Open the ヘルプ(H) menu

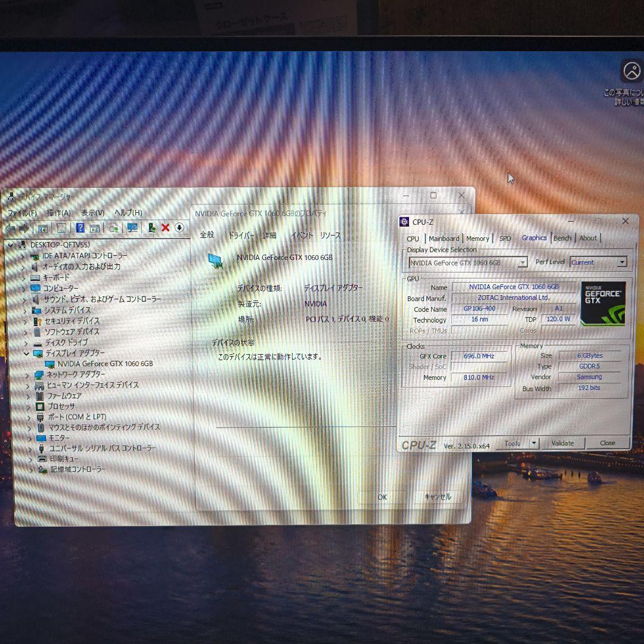click(x=128, y=213)
